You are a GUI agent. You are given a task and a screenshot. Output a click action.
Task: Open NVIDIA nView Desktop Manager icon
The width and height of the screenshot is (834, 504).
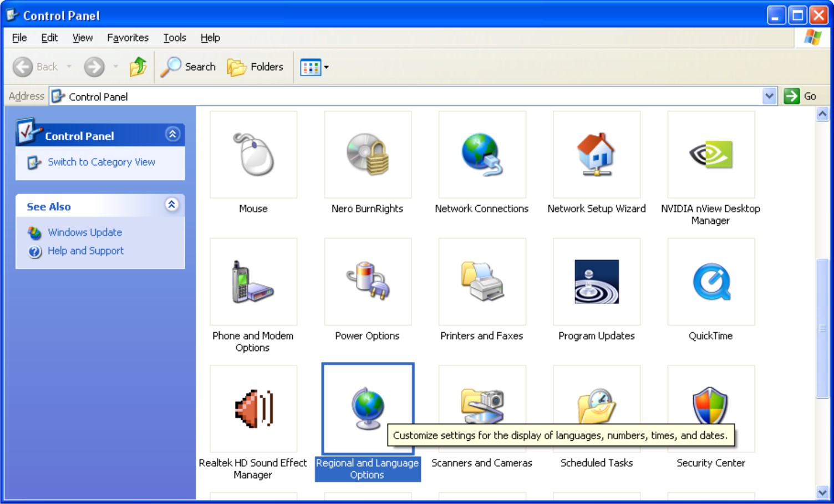[x=711, y=155]
